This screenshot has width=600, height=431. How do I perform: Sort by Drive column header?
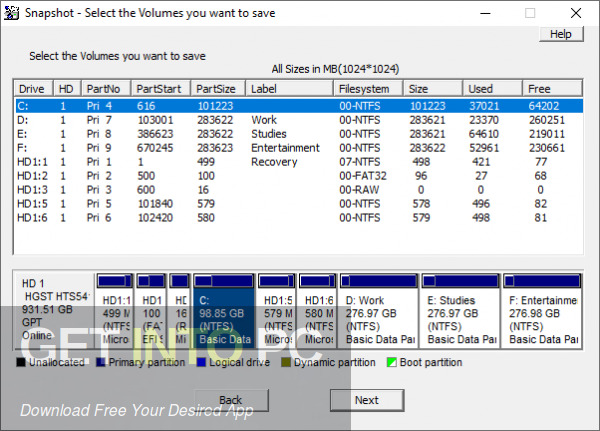pyautogui.click(x=33, y=89)
